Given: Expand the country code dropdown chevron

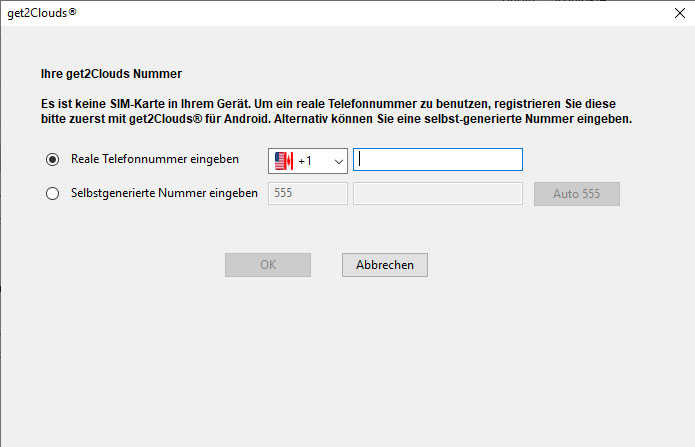Looking at the screenshot, I should pos(339,161).
